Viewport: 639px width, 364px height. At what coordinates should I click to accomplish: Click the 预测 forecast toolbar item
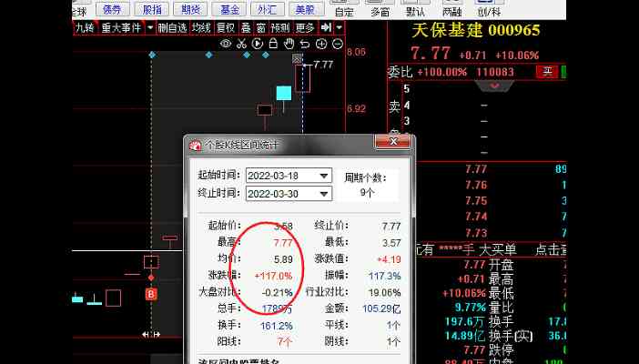(280, 27)
